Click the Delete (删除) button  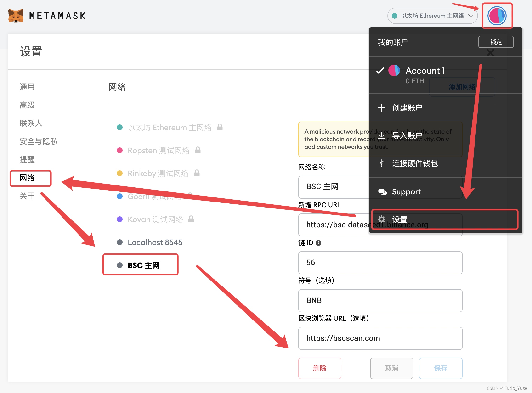pyautogui.click(x=320, y=368)
